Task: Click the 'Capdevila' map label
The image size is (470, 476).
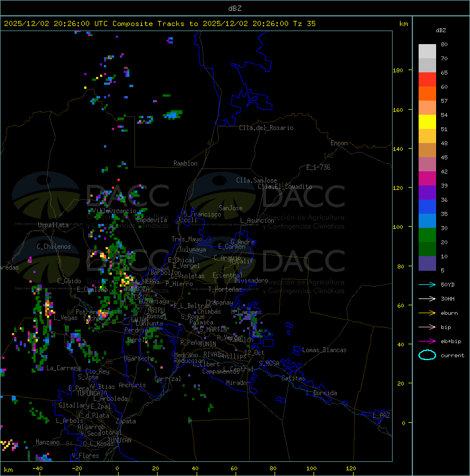Action: tap(151, 220)
